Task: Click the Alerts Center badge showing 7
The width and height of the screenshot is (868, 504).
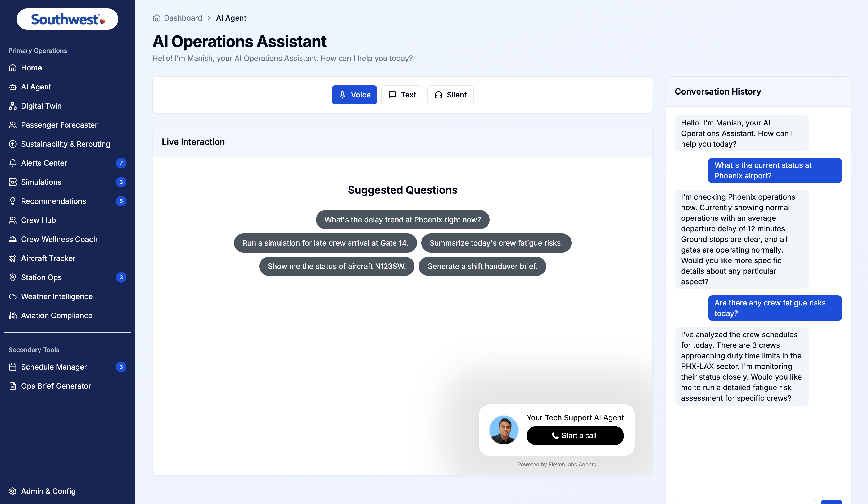Action: tap(121, 163)
